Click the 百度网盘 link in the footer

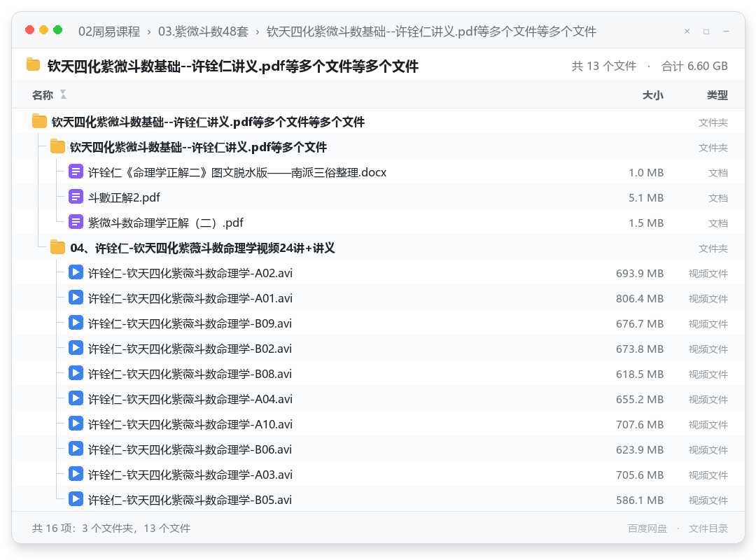(647, 528)
